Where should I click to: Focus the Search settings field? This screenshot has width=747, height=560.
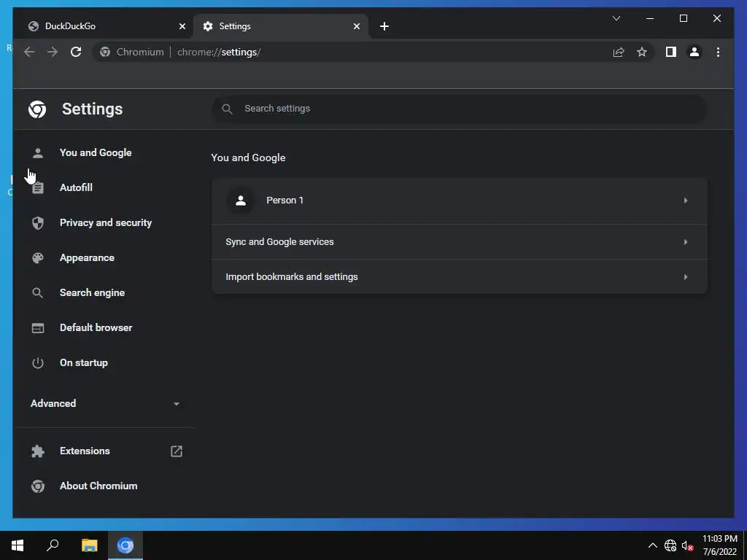pos(460,109)
